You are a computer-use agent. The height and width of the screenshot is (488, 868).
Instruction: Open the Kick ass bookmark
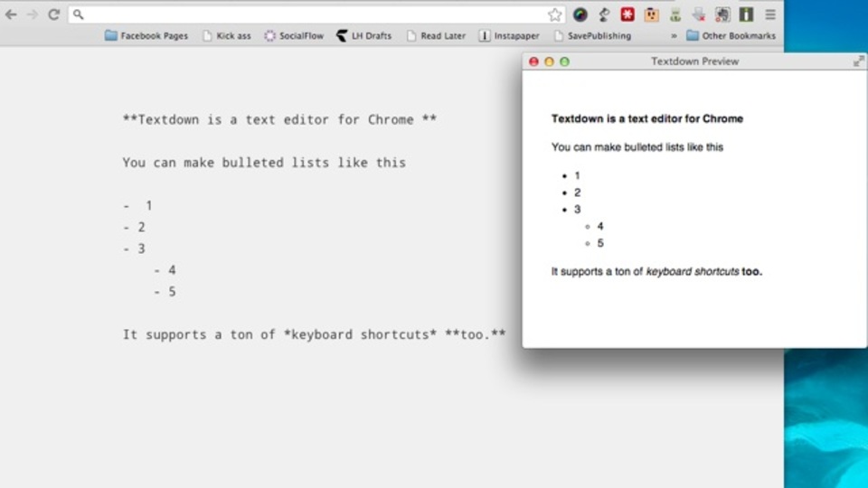pos(227,36)
